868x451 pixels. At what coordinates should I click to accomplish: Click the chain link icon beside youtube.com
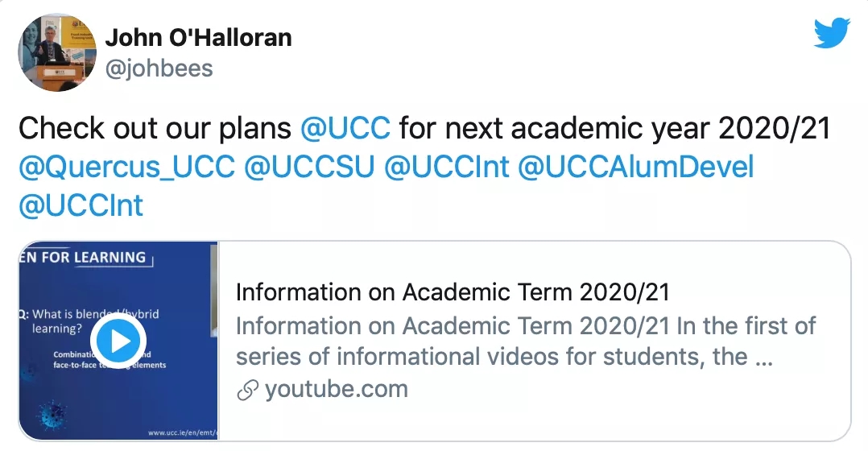click(x=247, y=391)
